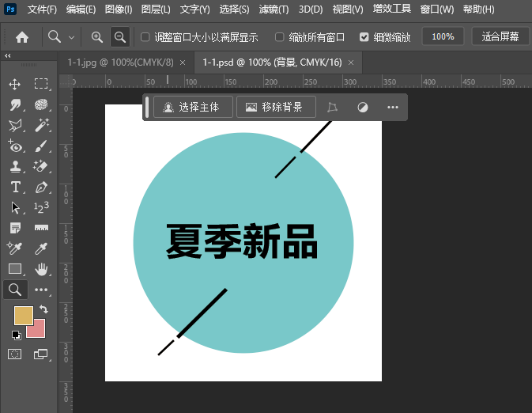Enable the Zoom In mode
This screenshot has height=413, width=532.
97,36
